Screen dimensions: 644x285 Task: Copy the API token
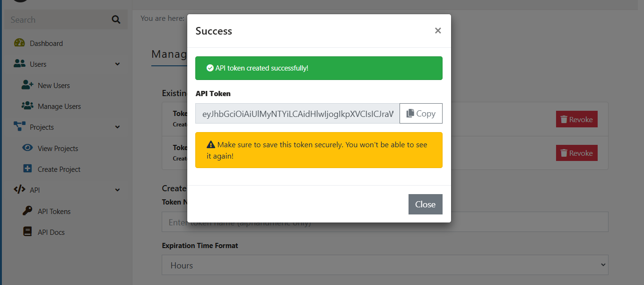(x=421, y=114)
